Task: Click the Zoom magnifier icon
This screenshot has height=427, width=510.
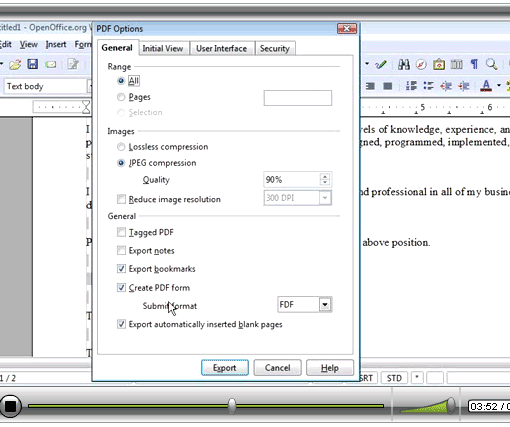Action: pyautogui.click(x=491, y=64)
